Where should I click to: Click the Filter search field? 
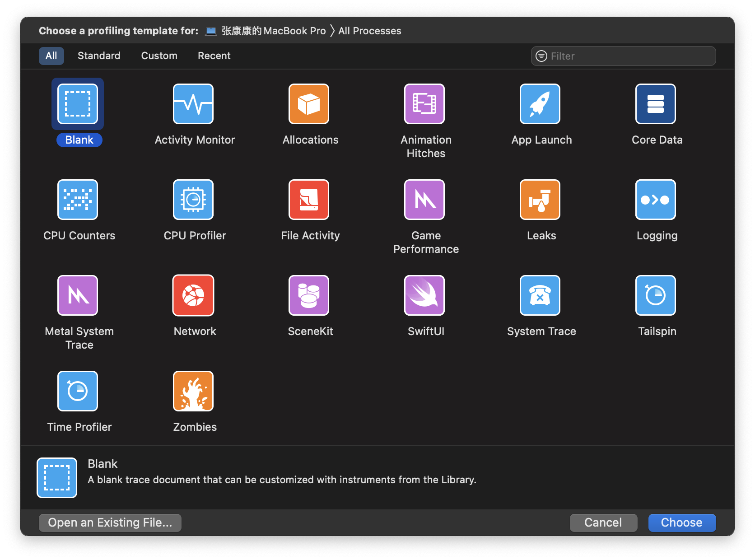(x=628, y=56)
